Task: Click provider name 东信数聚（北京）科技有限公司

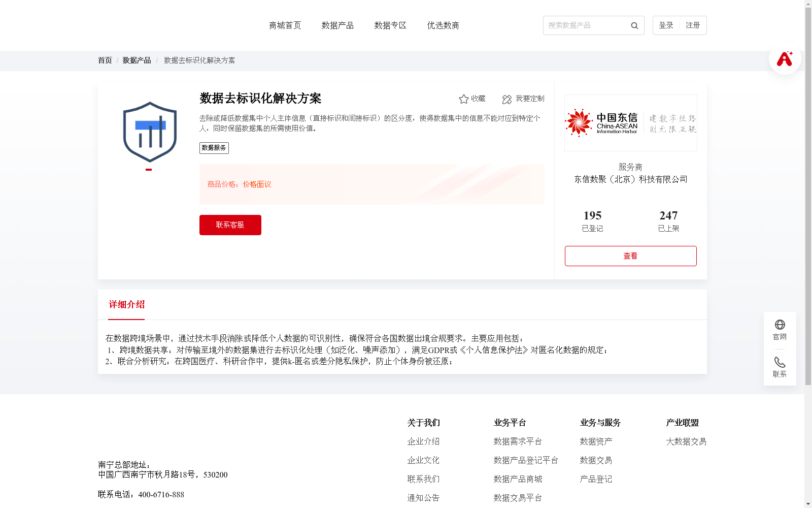Action: click(x=631, y=179)
